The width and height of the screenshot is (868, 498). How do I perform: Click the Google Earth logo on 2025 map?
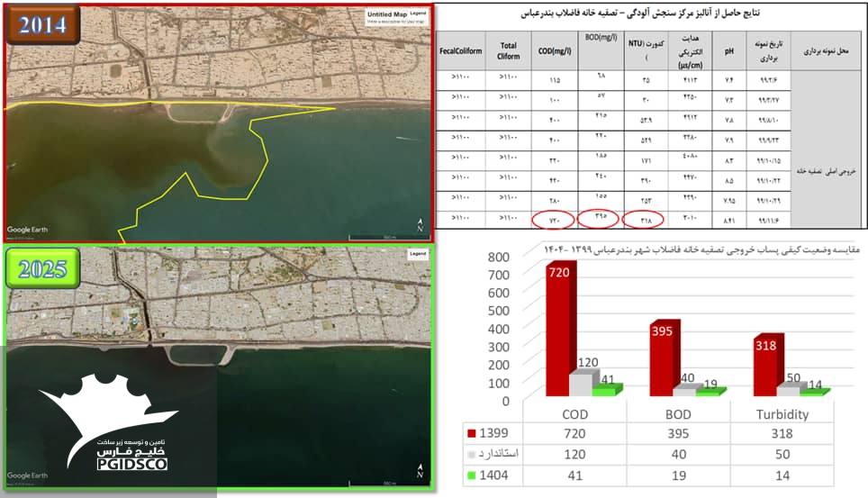coord(27,475)
